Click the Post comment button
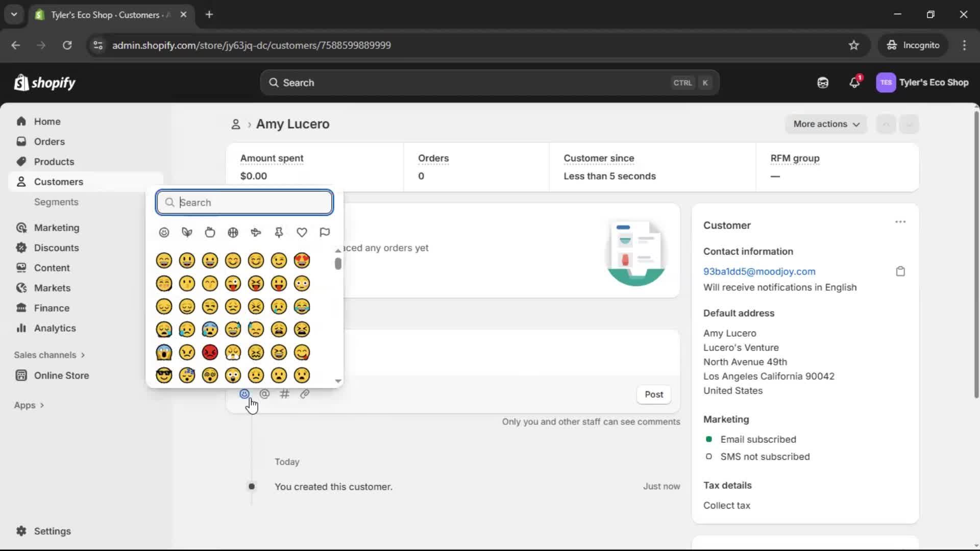This screenshot has width=980, height=551. (653, 394)
